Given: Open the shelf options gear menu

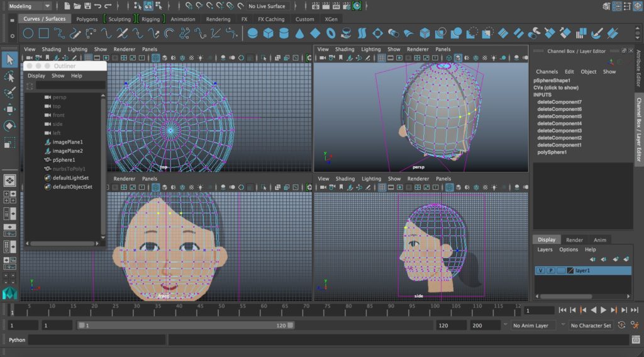Looking at the screenshot, I should point(12,36).
